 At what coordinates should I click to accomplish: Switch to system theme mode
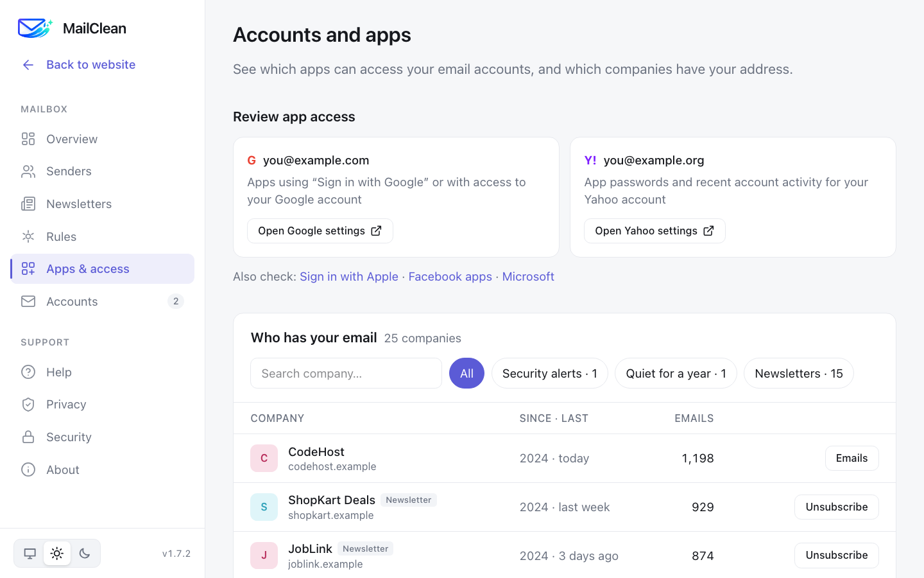coord(30,554)
